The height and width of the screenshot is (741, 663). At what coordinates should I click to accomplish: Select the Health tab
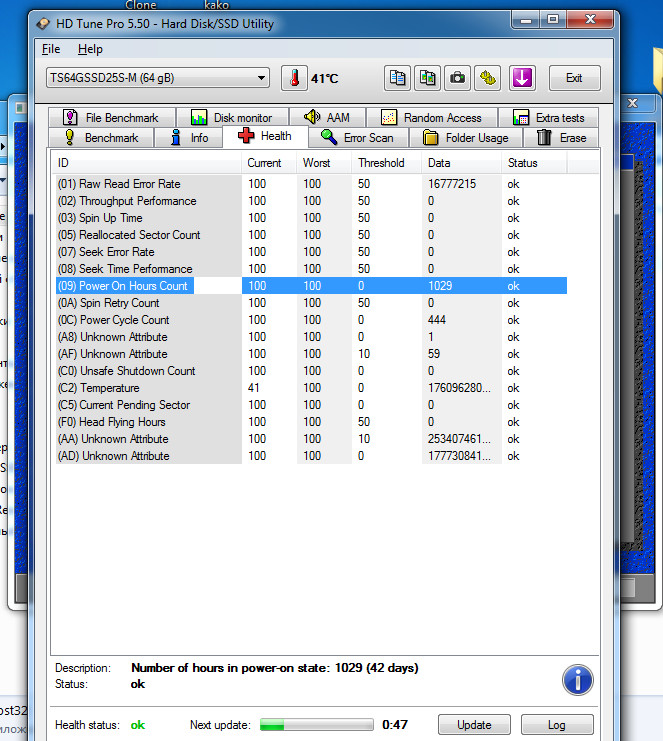[265, 136]
